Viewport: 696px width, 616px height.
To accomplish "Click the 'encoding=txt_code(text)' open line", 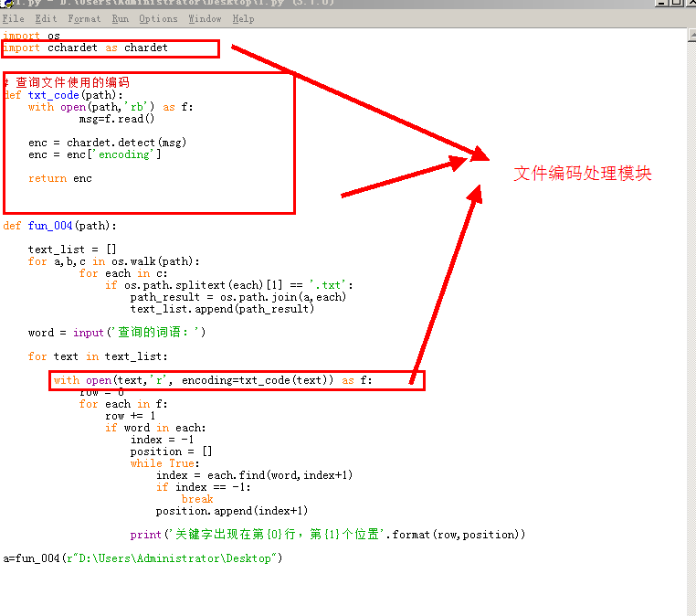I will [x=213, y=380].
